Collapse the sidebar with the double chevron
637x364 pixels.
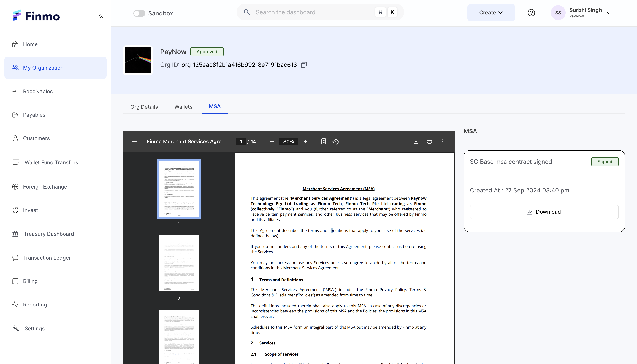click(x=101, y=16)
